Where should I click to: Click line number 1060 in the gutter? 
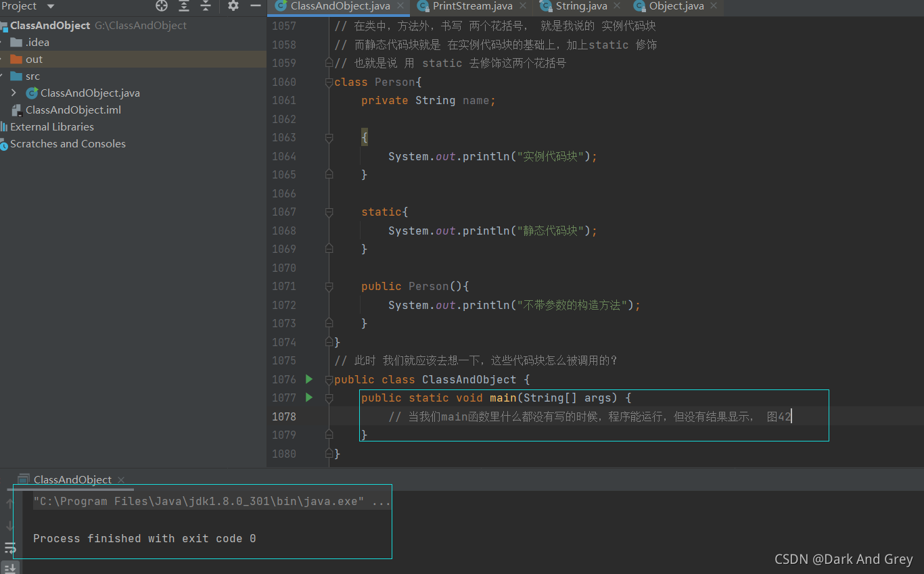(x=284, y=82)
